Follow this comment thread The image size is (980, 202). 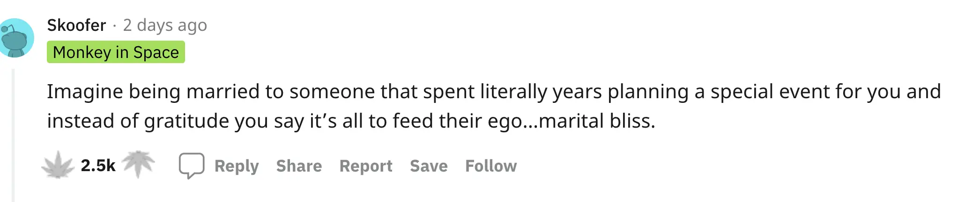pos(491,166)
